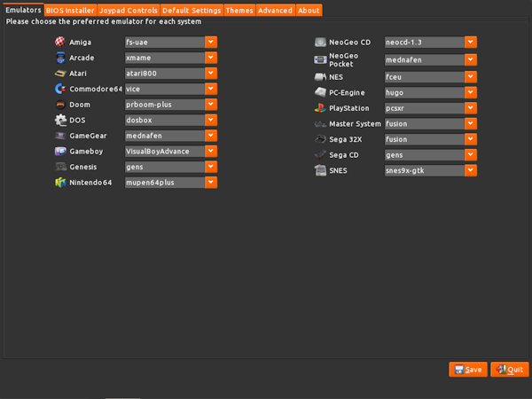Click the NeoGeo Pocket handheld icon

pyautogui.click(x=320, y=59)
